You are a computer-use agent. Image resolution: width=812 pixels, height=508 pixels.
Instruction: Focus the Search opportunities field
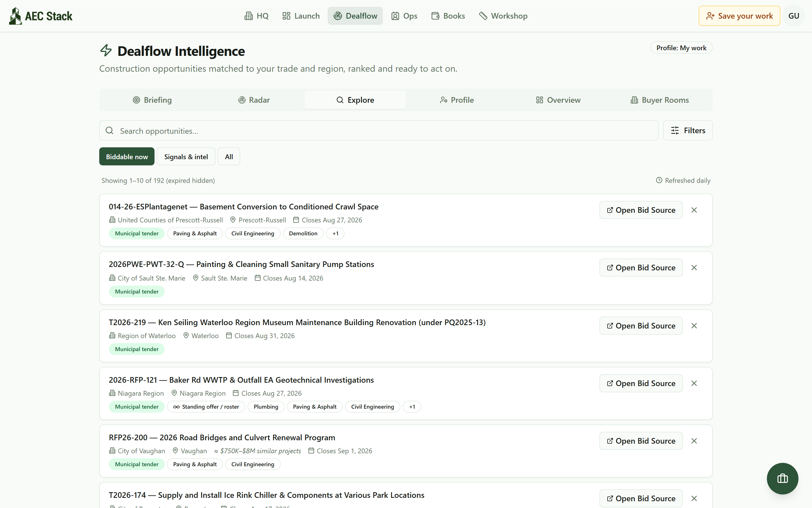(379, 130)
